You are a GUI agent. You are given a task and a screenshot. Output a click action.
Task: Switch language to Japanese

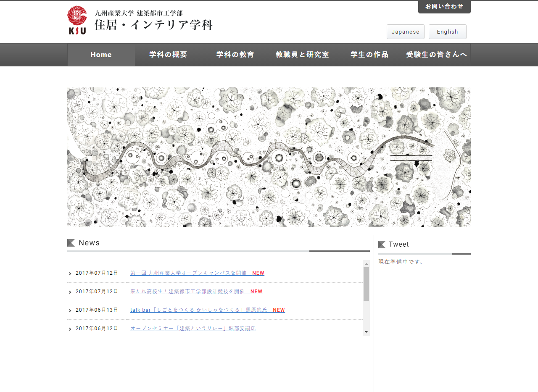406,32
